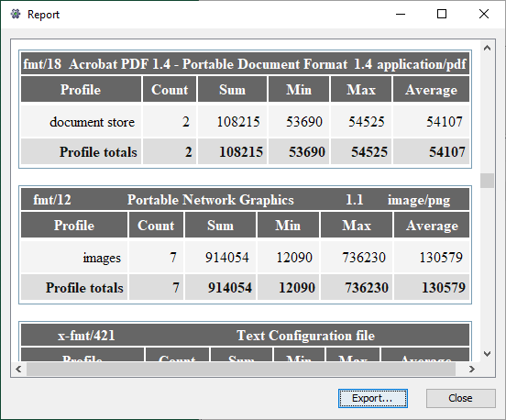Click images max value 736230
Viewport: 506px width, 420px height.
tap(357, 258)
